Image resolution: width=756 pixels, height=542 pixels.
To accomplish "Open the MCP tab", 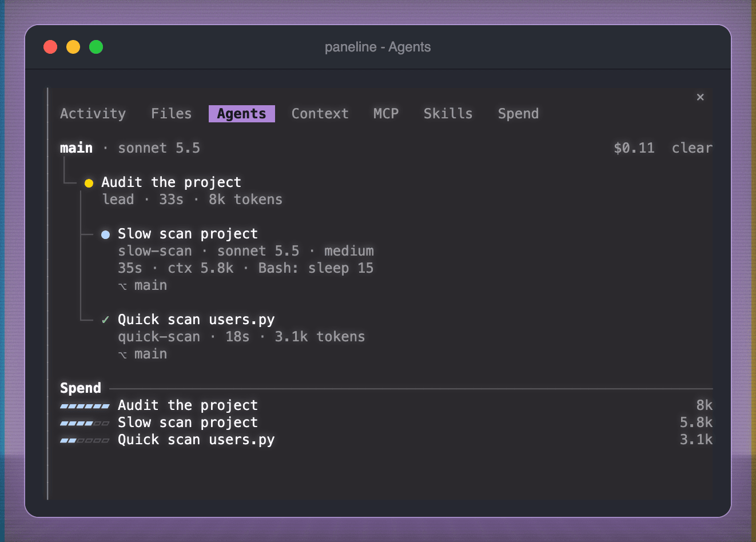I will pos(386,114).
